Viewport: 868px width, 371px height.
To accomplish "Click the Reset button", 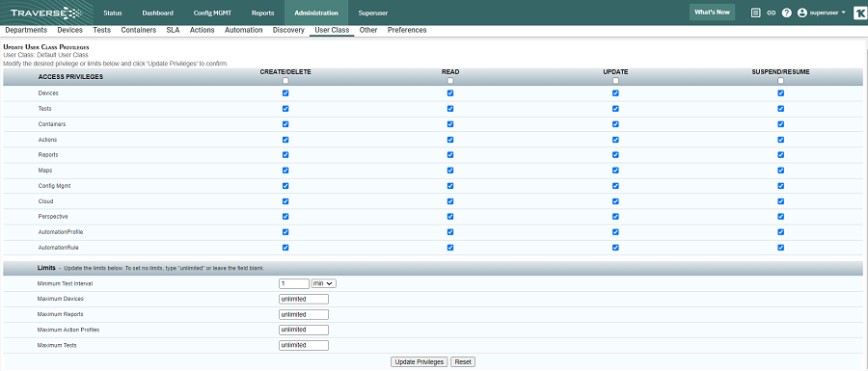I will [463, 362].
